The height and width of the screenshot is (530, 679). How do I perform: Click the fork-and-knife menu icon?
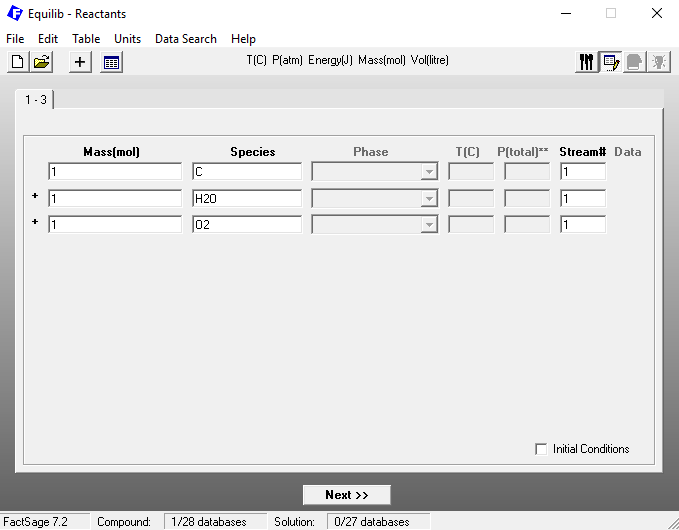coord(586,62)
